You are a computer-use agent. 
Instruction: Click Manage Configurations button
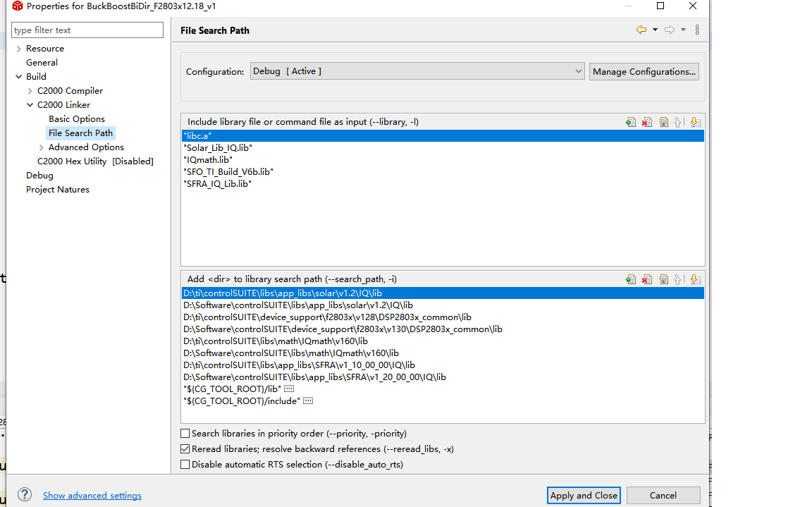point(644,71)
